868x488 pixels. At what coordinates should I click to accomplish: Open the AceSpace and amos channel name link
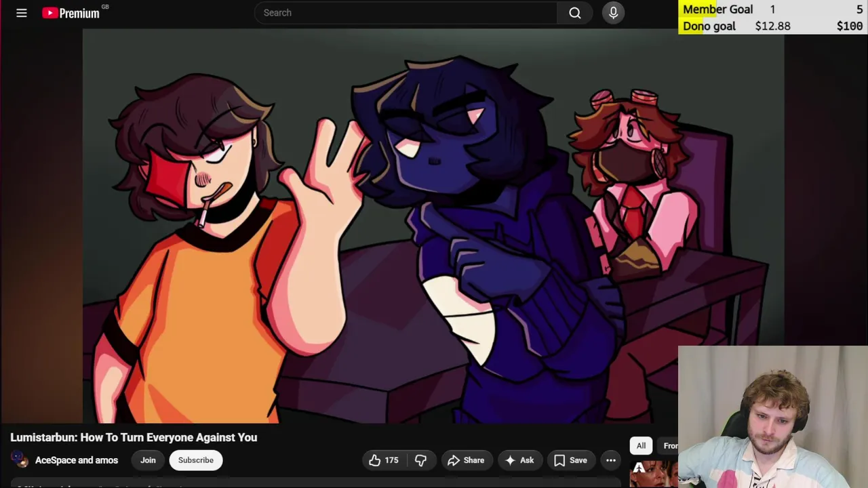pyautogui.click(x=77, y=460)
